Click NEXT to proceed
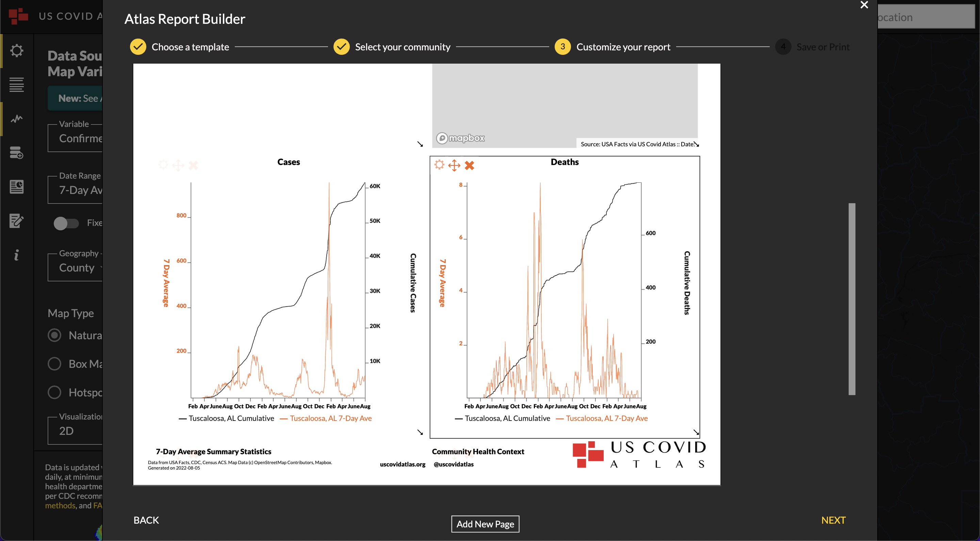 click(x=833, y=520)
